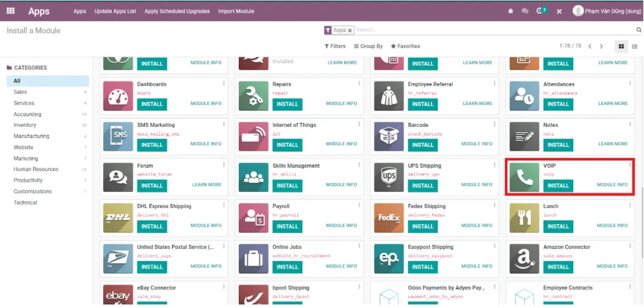Click the Employee Referral app icon

coord(389,96)
